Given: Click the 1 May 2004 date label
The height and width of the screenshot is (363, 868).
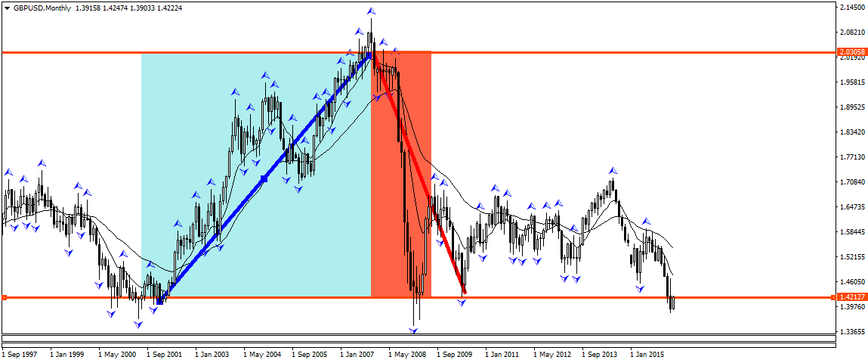Looking at the screenshot, I should 261,354.
